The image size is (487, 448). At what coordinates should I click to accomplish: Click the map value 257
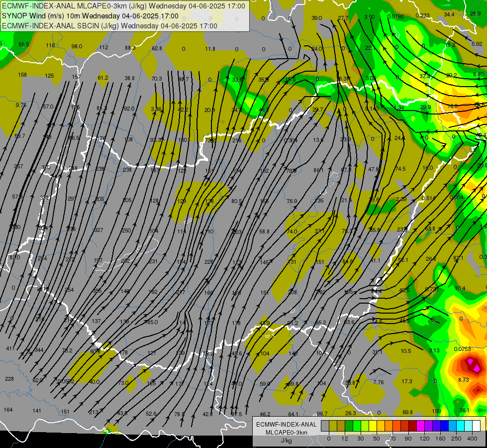(18, 166)
